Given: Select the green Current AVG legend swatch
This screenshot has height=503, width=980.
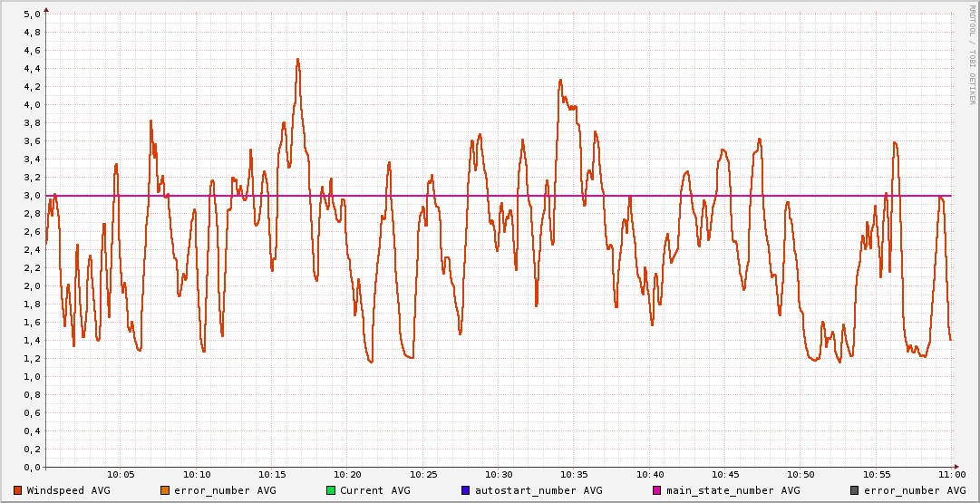Looking at the screenshot, I should pos(330,490).
